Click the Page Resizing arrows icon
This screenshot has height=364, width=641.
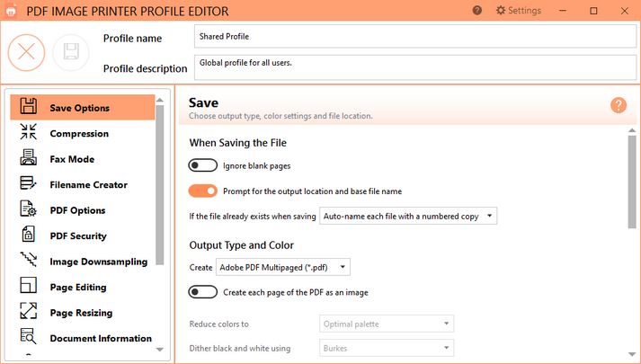click(28, 311)
